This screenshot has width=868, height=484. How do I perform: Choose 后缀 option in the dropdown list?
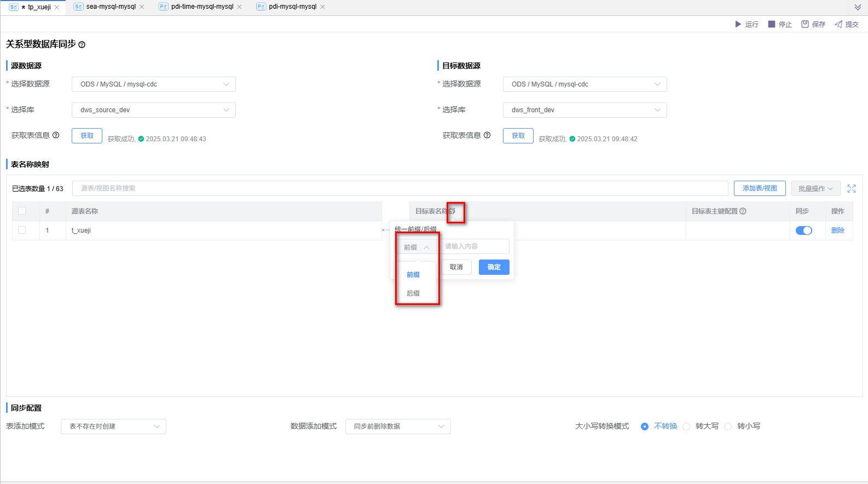pyautogui.click(x=413, y=293)
